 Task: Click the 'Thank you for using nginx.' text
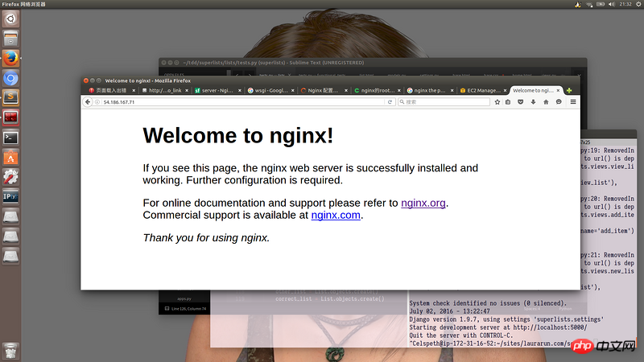[x=206, y=237]
